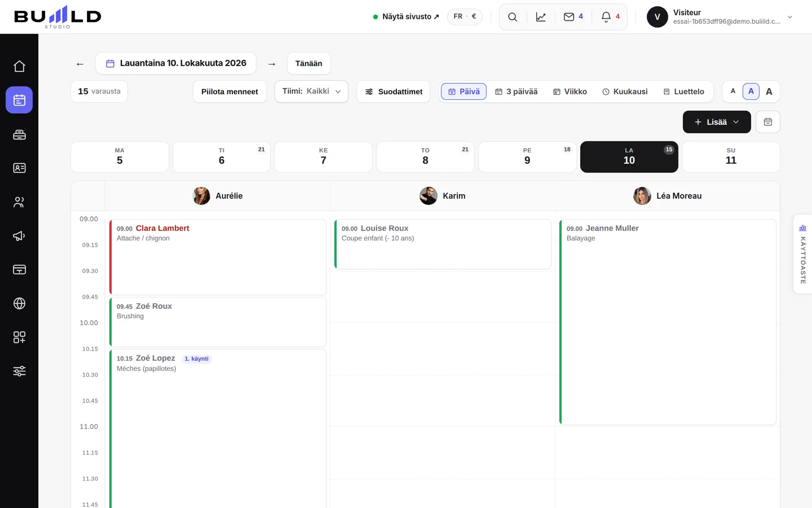Toggle Piilota menneet to hide past bookings

coord(230,91)
